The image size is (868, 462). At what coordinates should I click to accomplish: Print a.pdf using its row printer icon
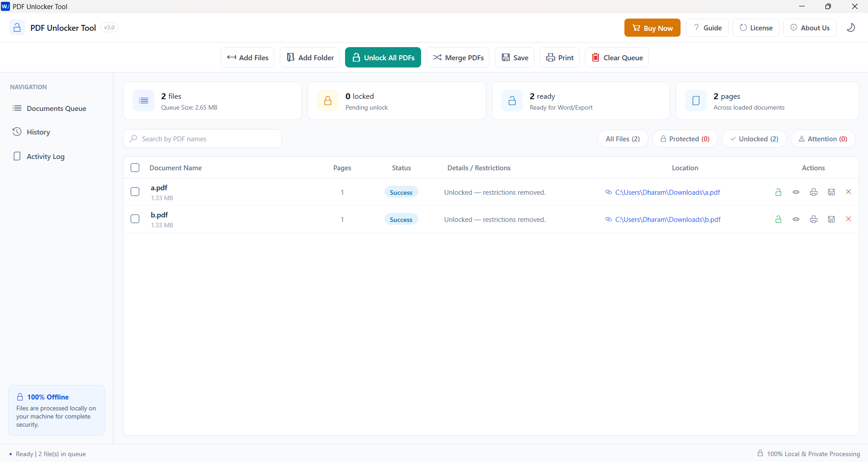coord(814,192)
